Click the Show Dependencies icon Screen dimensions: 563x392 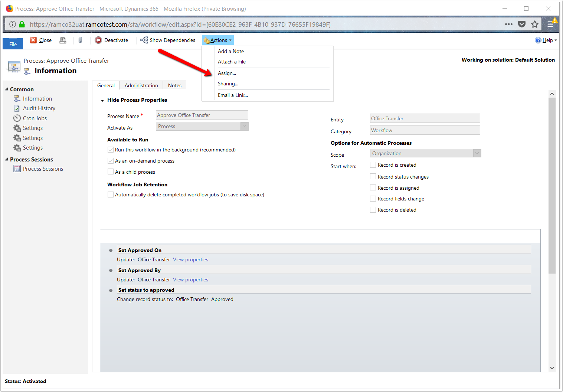pos(144,40)
